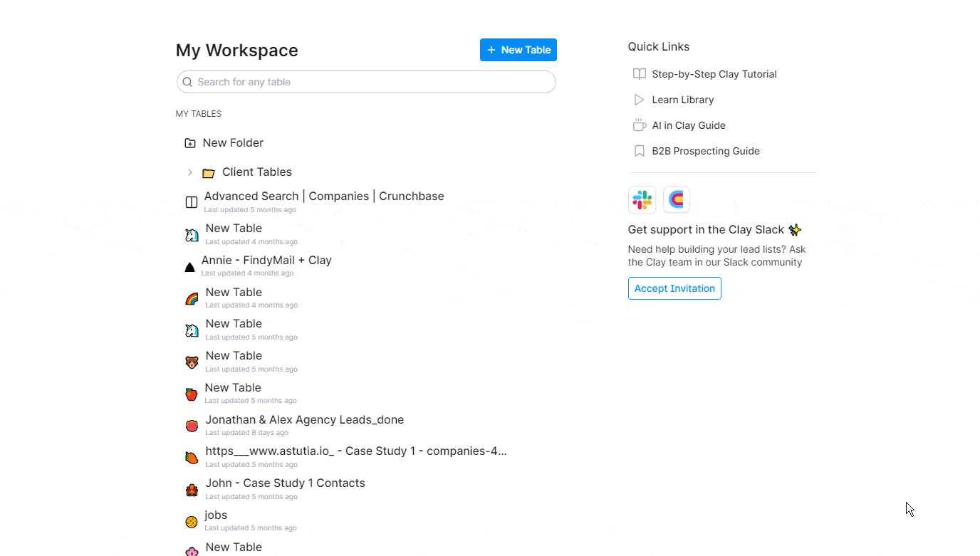Click the yellow Client Tables folder icon
This screenshot has height=556, width=980.
208,173
